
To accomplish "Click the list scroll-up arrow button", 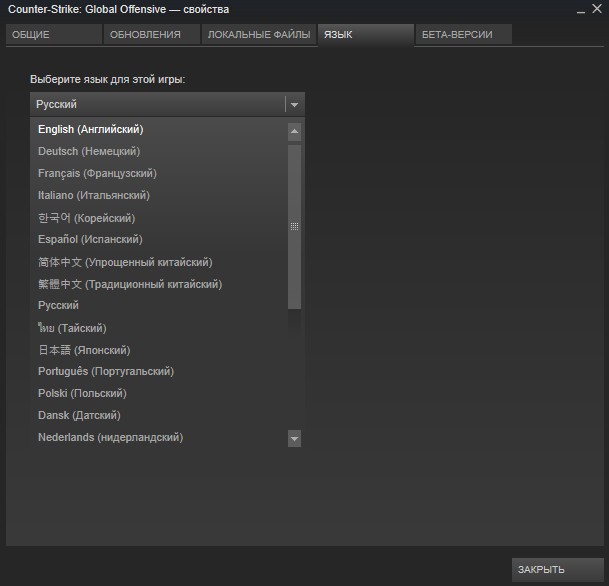I will pos(294,132).
